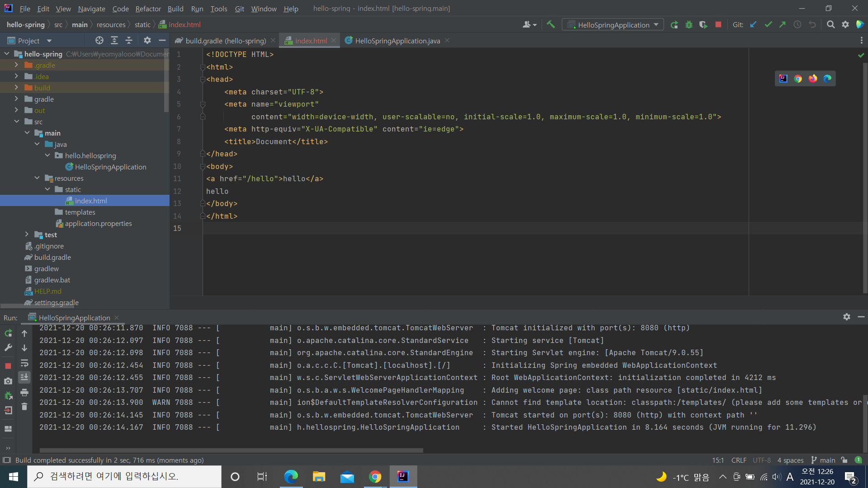Click the Build project hammer icon
The image size is (868, 488).
[551, 25]
